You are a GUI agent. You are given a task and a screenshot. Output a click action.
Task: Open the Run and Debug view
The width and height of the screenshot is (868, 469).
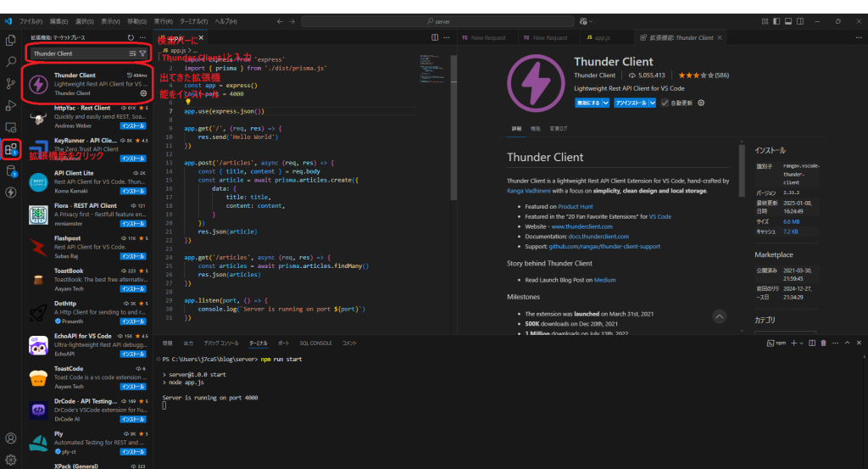[x=11, y=105]
